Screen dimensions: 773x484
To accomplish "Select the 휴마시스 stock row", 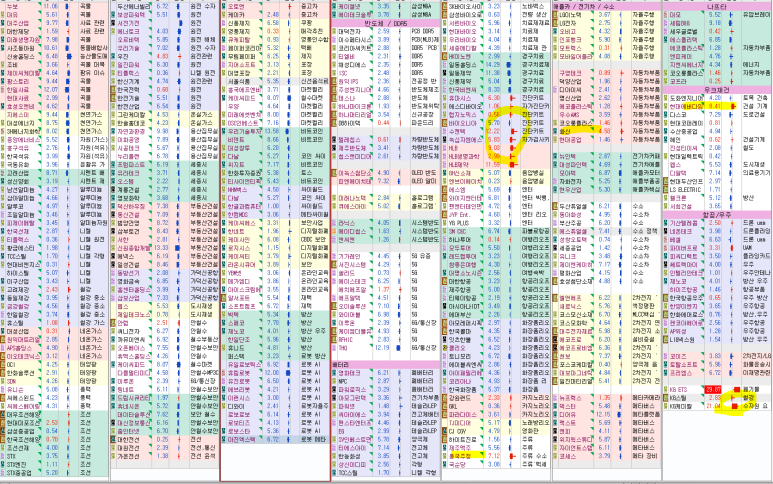I will (496, 98).
